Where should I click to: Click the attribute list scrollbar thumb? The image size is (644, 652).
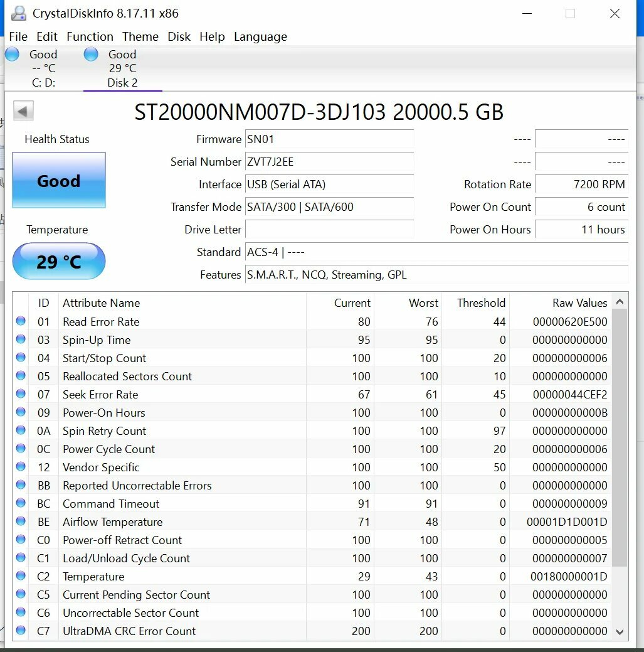pyautogui.click(x=620, y=438)
